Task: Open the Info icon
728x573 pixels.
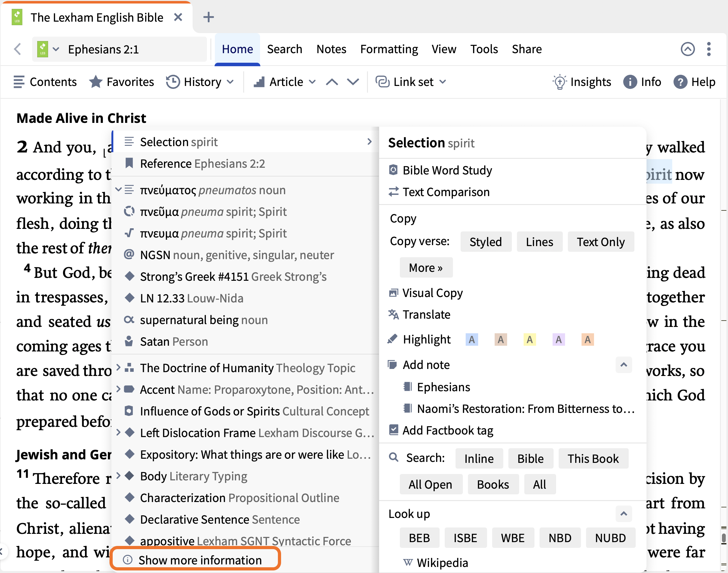Action: (x=630, y=82)
